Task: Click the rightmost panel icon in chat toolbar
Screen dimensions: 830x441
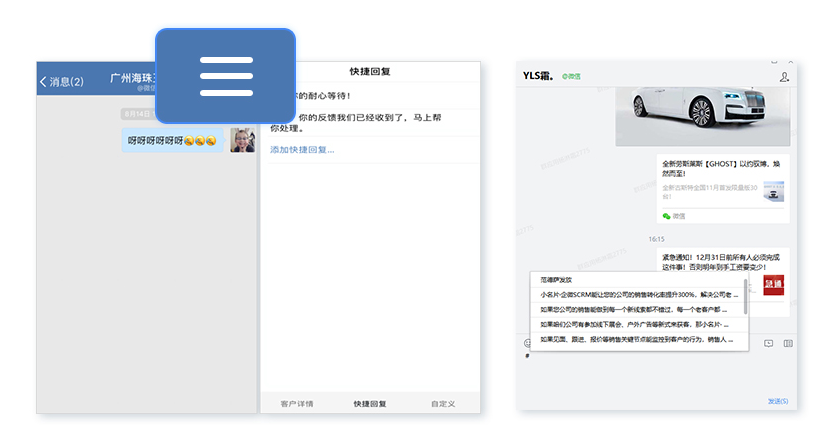Action: pos(788,343)
